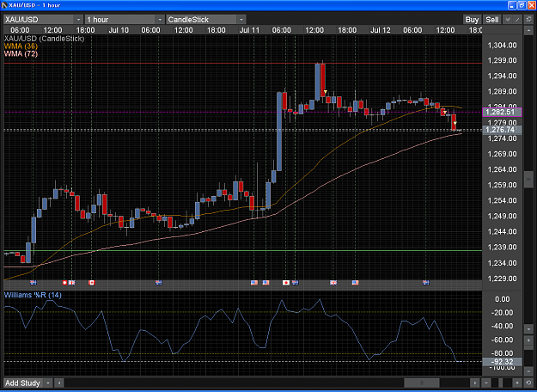Click the horizontal scrollbar right arrow

click(474, 383)
